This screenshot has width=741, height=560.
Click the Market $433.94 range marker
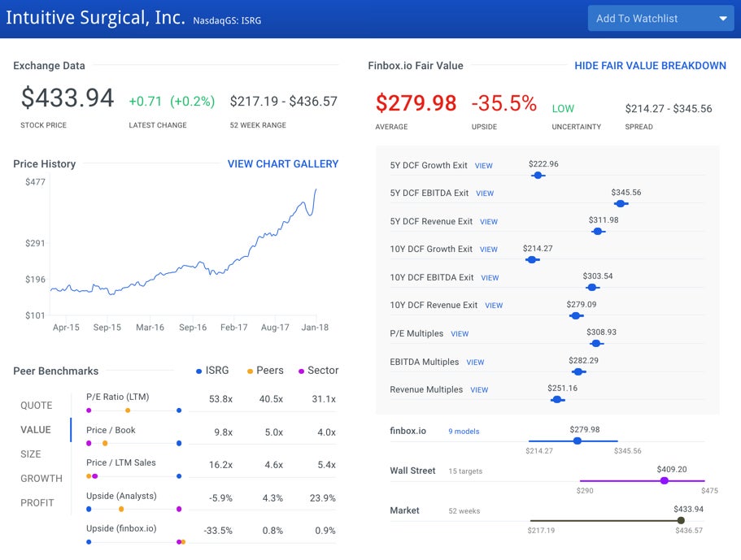(681, 520)
